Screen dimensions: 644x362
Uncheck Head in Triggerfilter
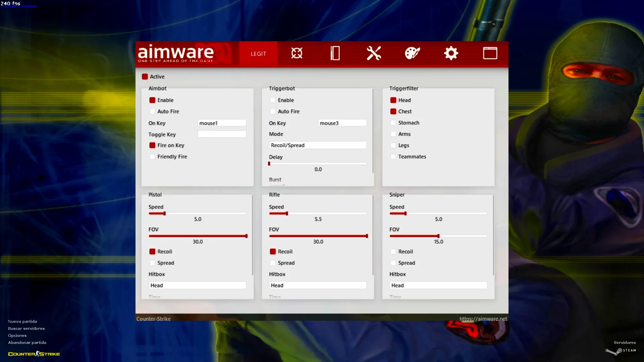click(x=393, y=100)
